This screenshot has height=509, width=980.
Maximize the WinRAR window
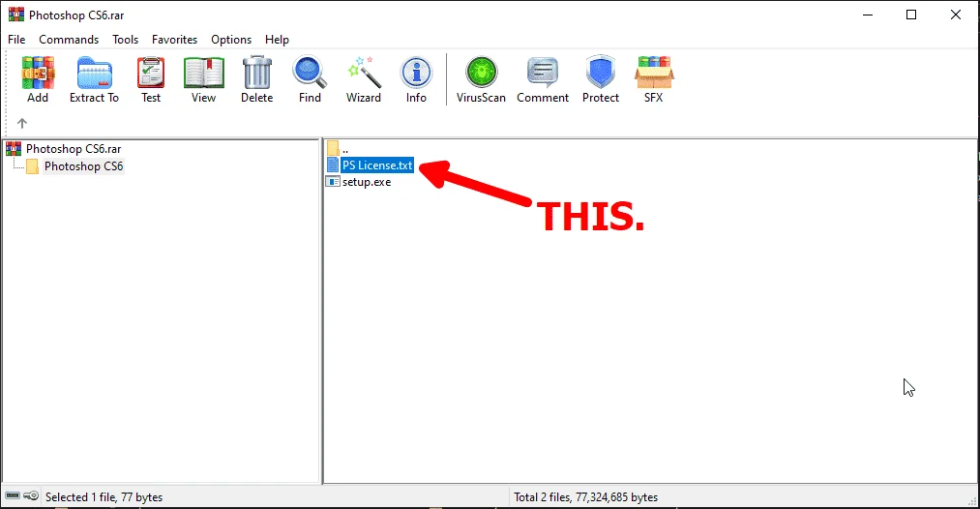click(911, 15)
